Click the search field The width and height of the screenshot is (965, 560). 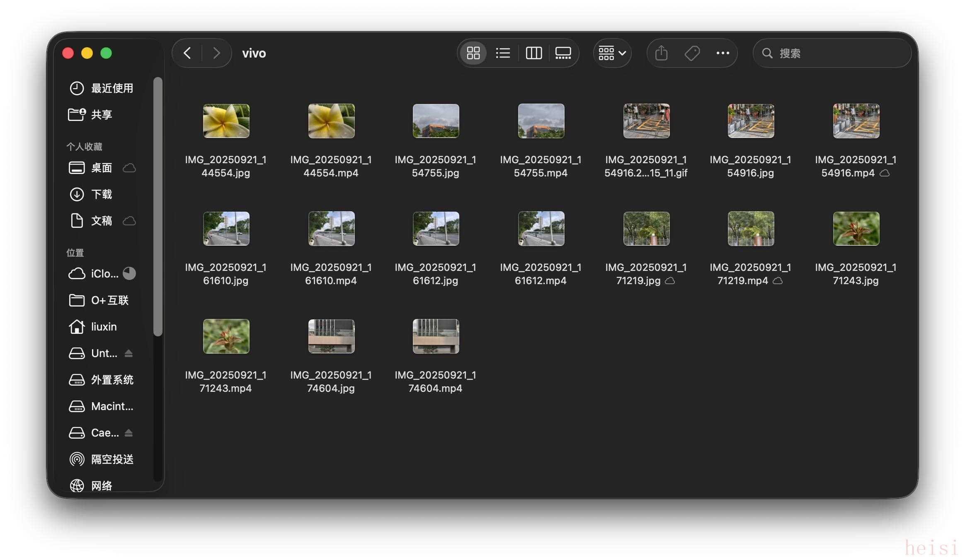point(837,53)
